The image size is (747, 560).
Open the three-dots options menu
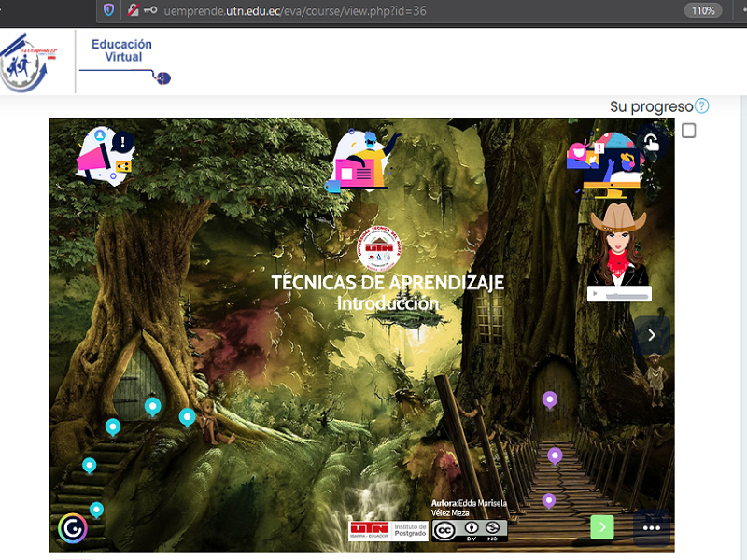(x=652, y=527)
